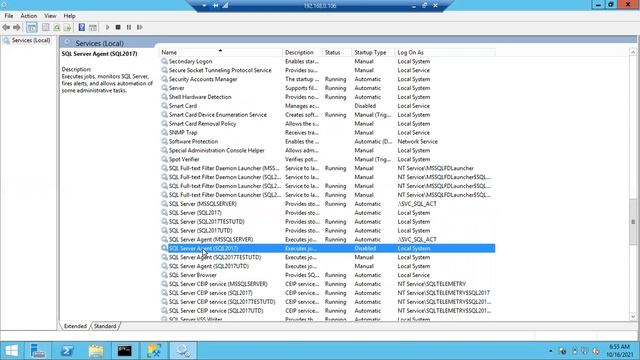Select Special Administration Console Helper service

pos(216,151)
